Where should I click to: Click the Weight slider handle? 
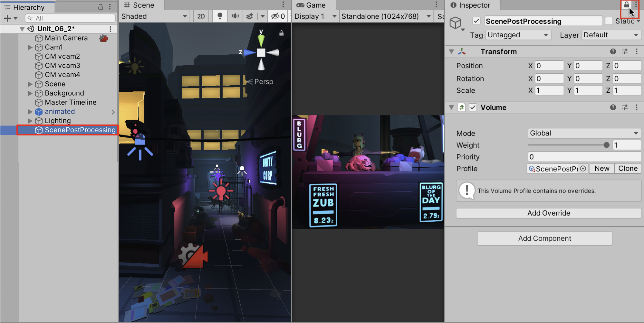pyautogui.click(x=606, y=145)
